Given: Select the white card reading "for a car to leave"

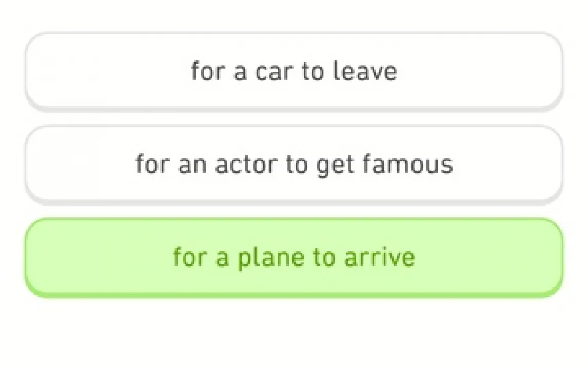Looking at the screenshot, I should pyautogui.click(x=294, y=71).
